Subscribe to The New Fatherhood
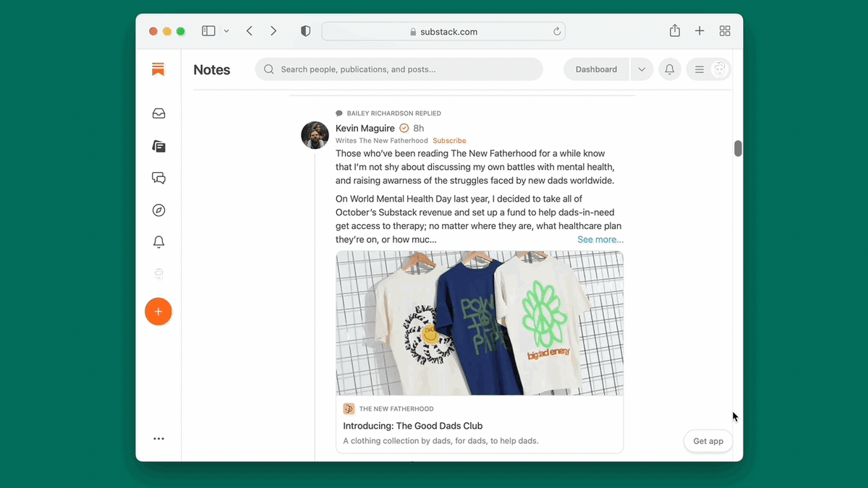868x488 pixels. [x=449, y=140]
